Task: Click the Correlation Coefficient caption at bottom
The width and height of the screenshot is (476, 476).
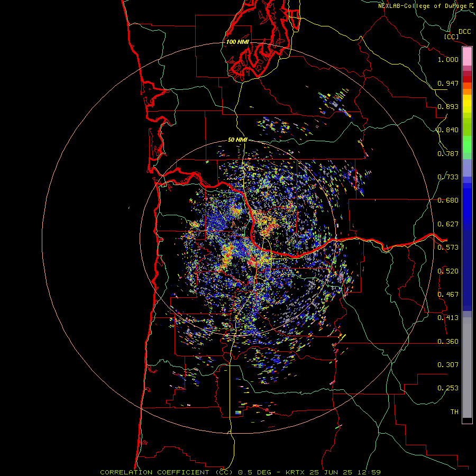Action: 240,472
